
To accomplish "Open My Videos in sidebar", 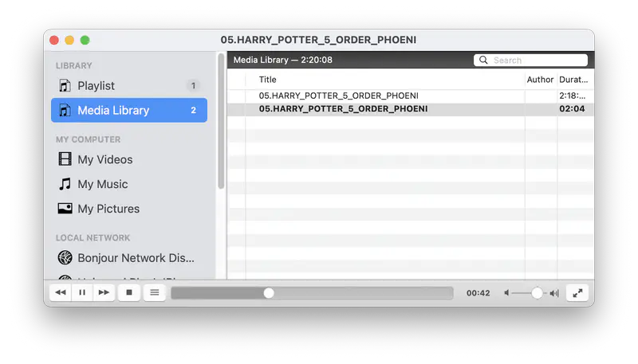I will point(129,159).
